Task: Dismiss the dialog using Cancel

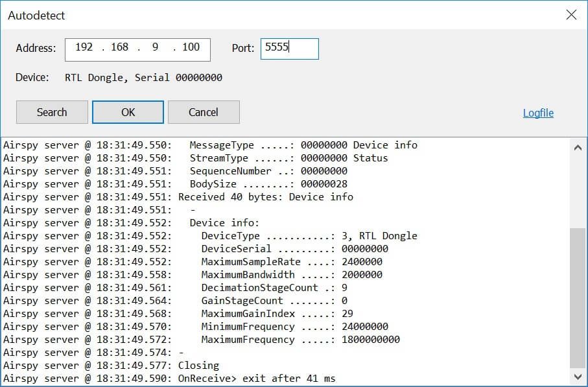Action: (x=204, y=111)
